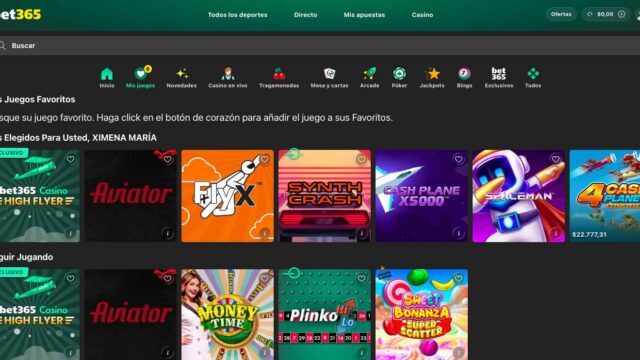Toggle heart on Plinko Hi Lo tile

362,278
